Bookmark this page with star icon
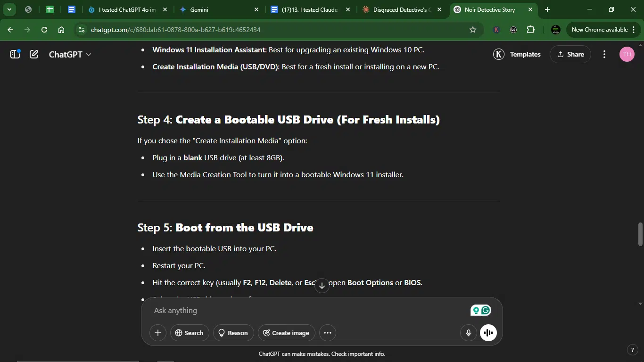 [473, 30]
